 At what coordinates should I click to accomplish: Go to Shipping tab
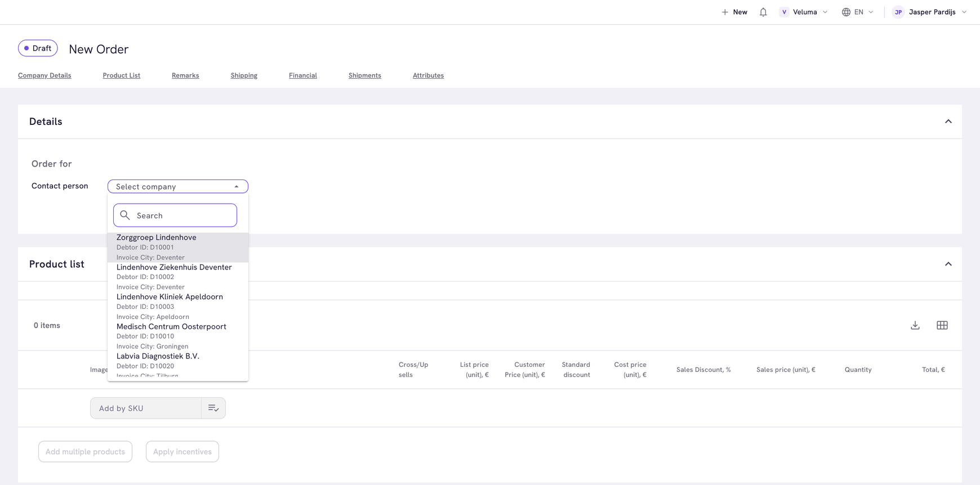pos(244,75)
